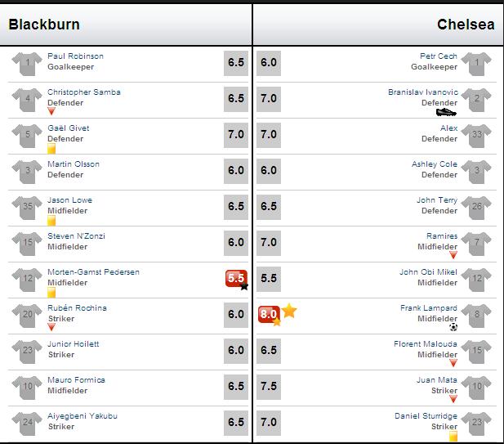
Task: Click the yellow card under Daniel Sturridge
Action: (453, 436)
